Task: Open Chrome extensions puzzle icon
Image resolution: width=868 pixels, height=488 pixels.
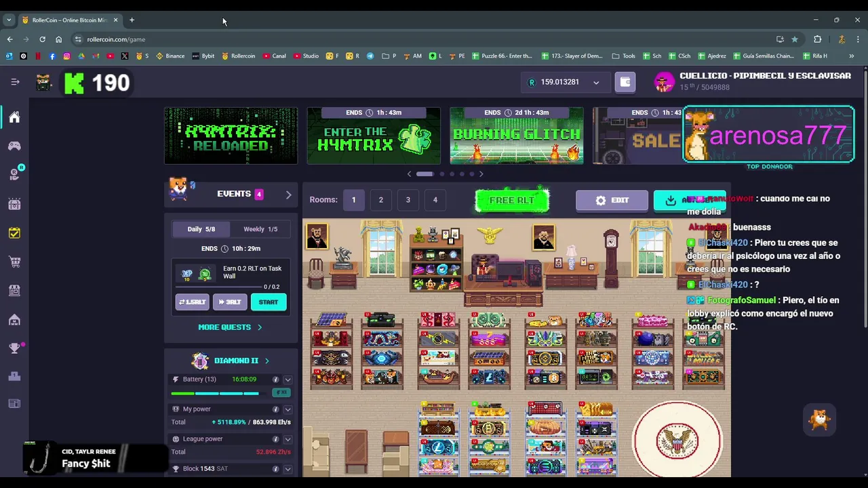Action: click(817, 39)
